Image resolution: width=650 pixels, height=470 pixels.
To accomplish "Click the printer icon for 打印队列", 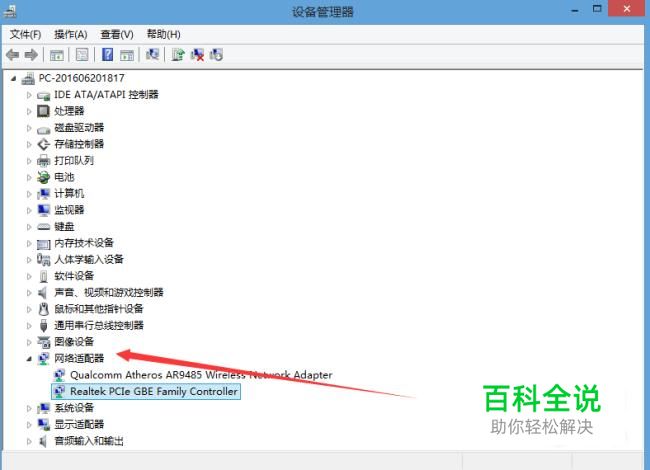I will click(44, 160).
